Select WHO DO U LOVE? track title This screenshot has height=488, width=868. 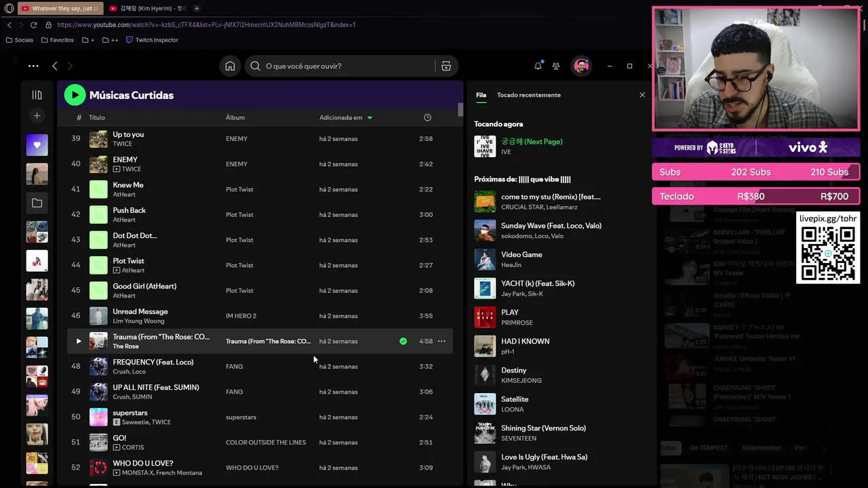143,463
